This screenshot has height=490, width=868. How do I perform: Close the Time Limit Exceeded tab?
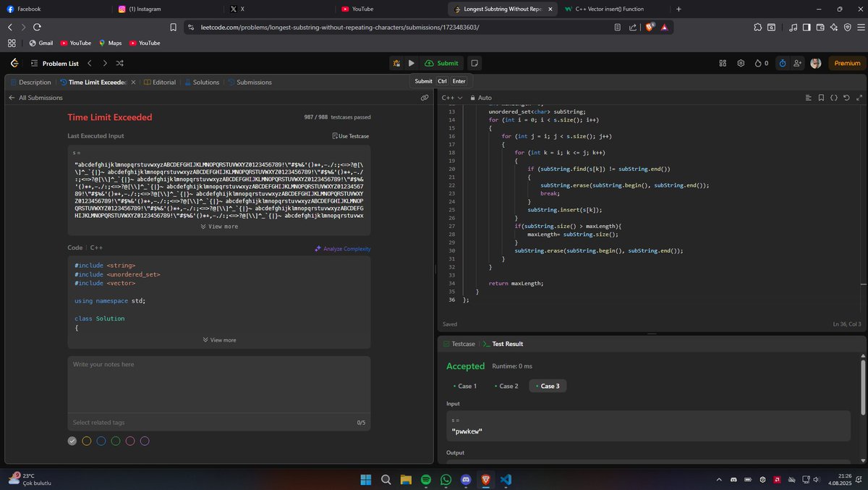[x=133, y=82]
